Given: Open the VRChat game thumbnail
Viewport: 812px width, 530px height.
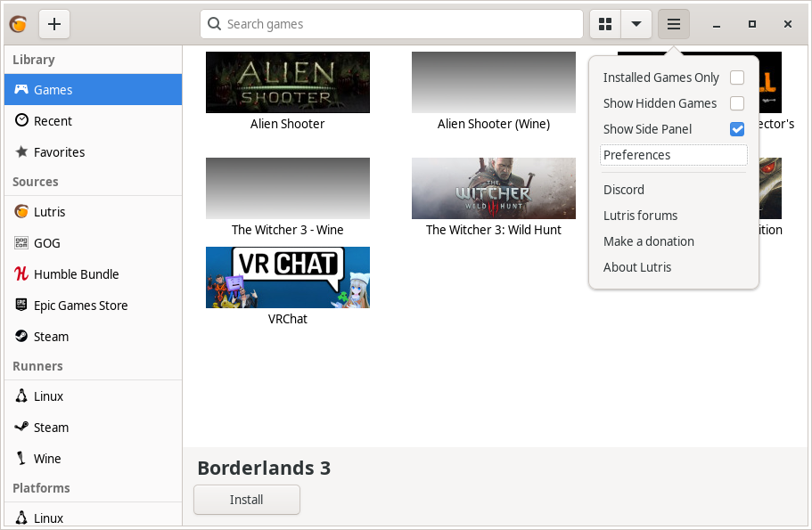Looking at the screenshot, I should tap(287, 277).
